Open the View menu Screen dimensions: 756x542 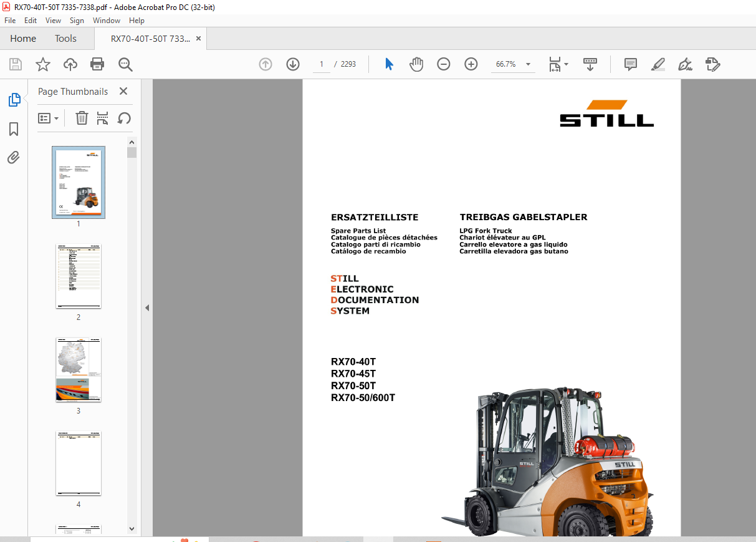tap(53, 21)
